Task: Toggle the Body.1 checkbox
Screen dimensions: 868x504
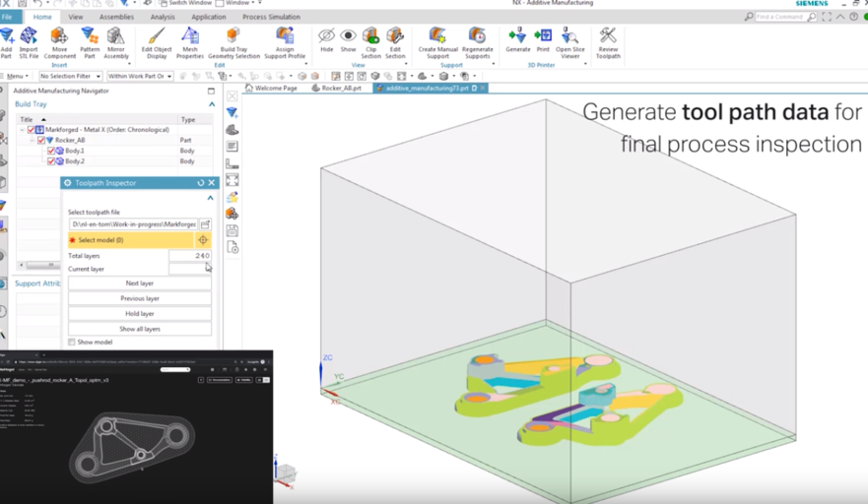Action: click(51, 151)
